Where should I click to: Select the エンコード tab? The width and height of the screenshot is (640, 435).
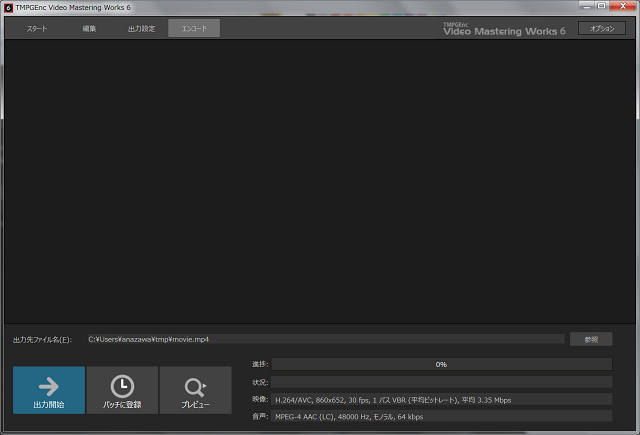(x=194, y=29)
